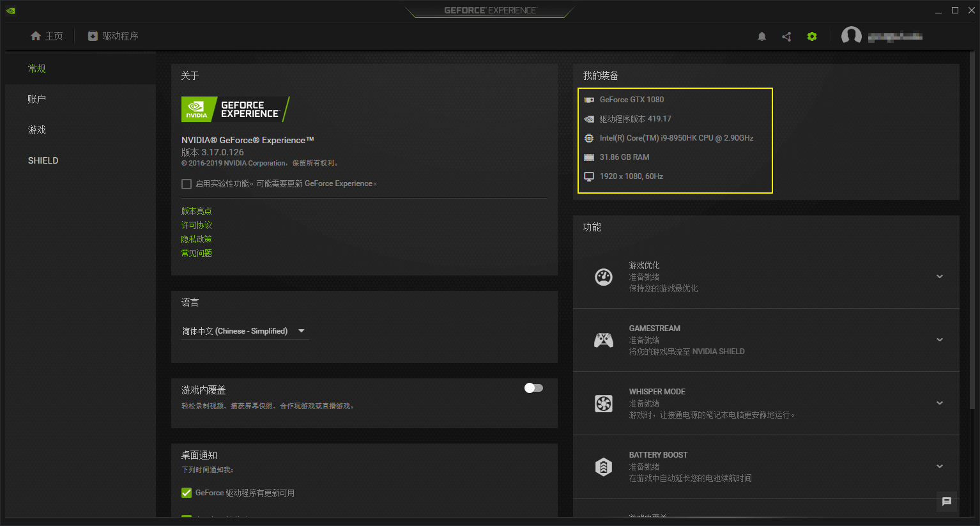Select 常规 in the sidebar
Viewport: 980px width, 526px height.
pos(80,68)
